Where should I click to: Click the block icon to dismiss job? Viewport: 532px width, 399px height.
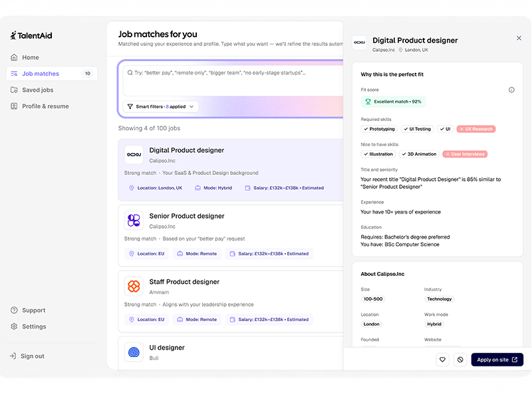tap(460, 360)
